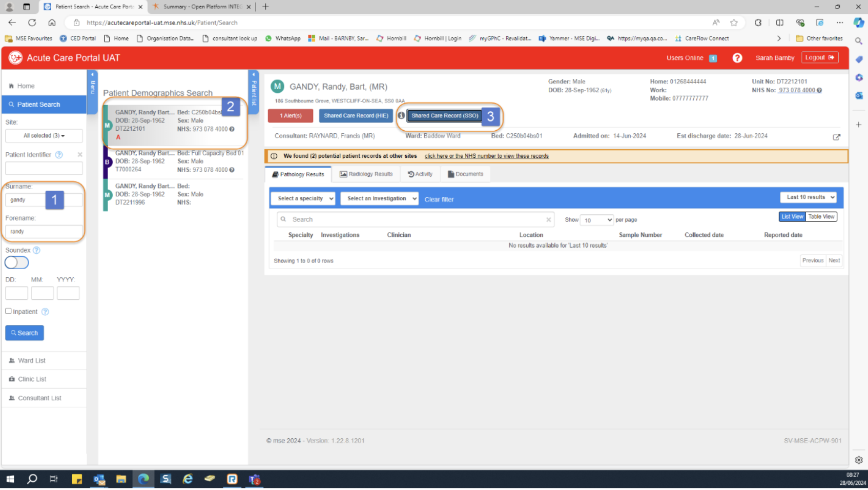
Task: Click the Inpatient help icon
Action: coord(45,312)
